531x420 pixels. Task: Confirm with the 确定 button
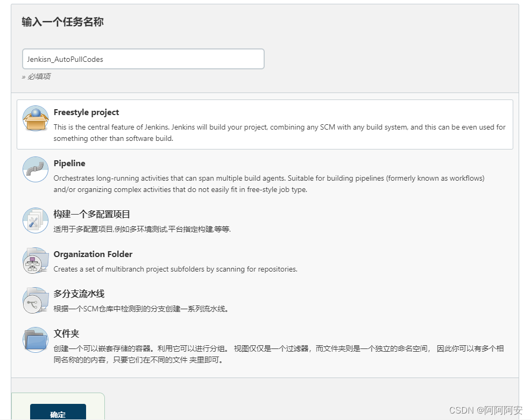[x=58, y=412]
